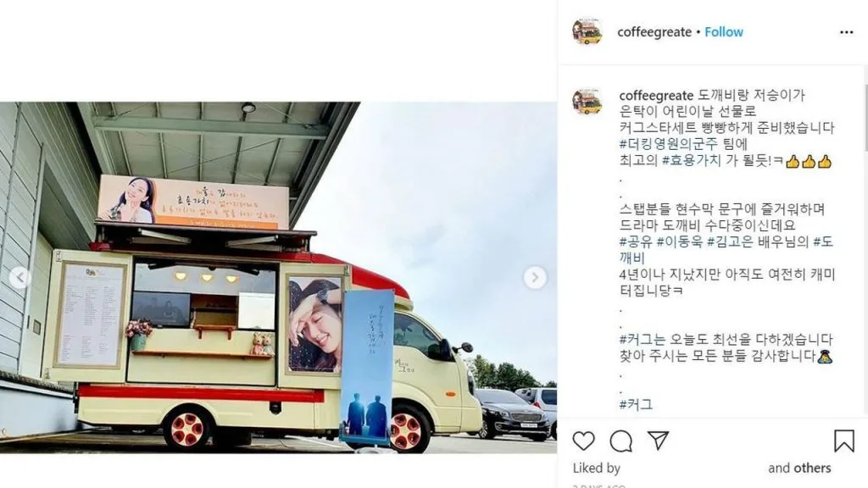View the list of others who liked
The width and height of the screenshot is (868, 488).
[799, 468]
